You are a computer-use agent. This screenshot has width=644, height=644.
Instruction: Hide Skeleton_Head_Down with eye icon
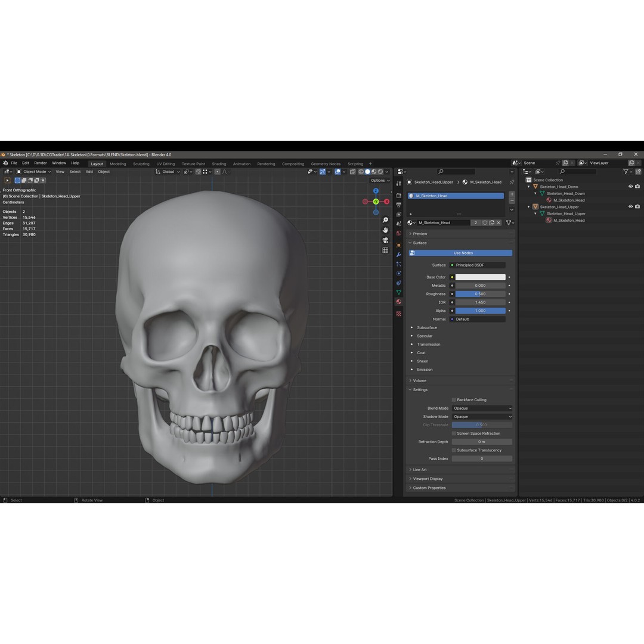click(x=630, y=187)
